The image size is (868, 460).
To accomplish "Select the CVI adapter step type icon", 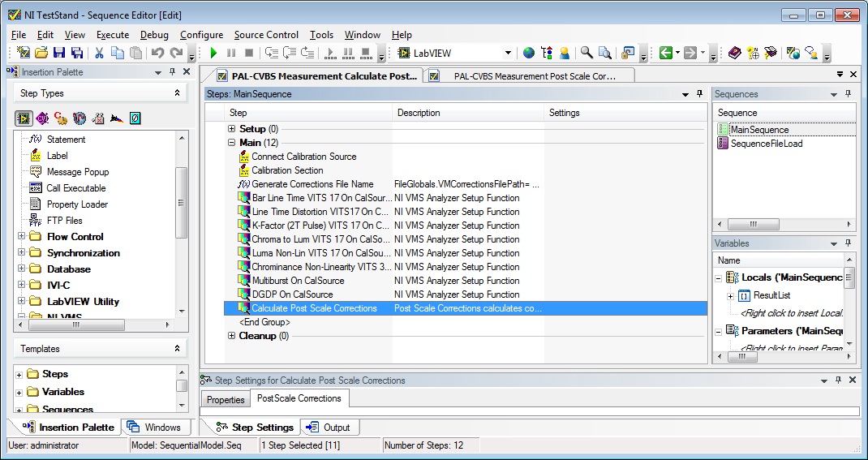I will (42, 118).
